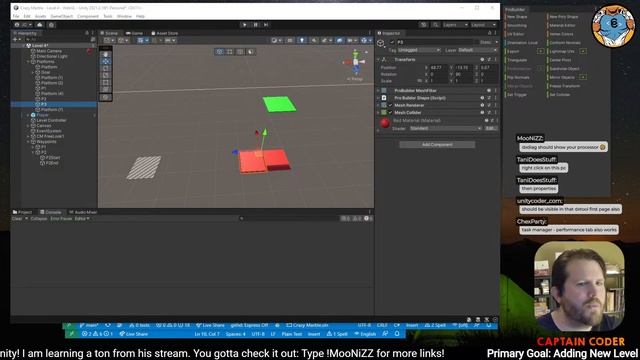Click the Play button
This screenshot has height=360, width=640.
click(x=244, y=25)
